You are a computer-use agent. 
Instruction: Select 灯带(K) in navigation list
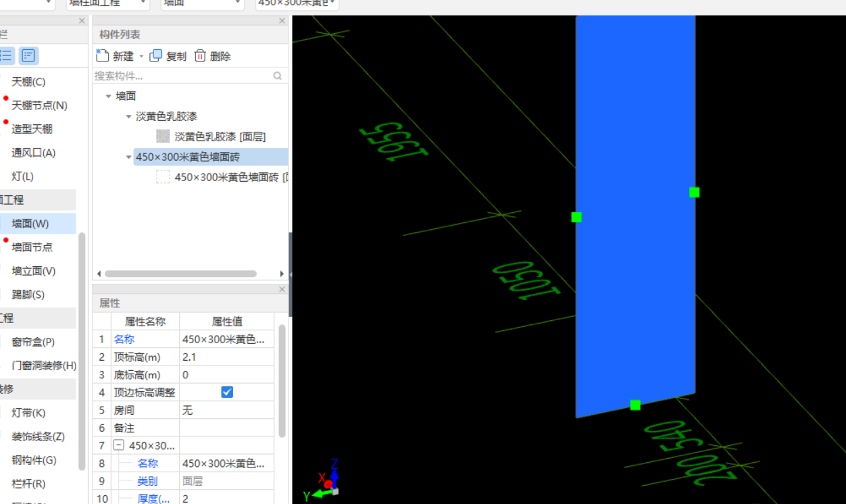click(28, 413)
